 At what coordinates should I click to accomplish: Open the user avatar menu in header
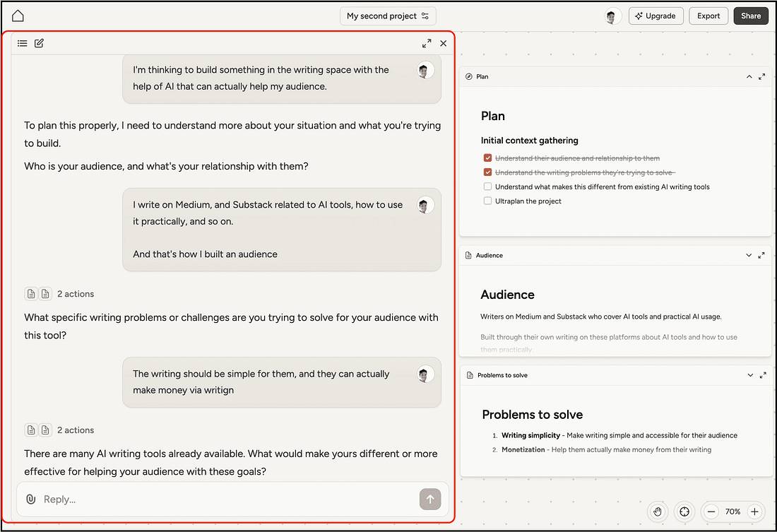[612, 16]
